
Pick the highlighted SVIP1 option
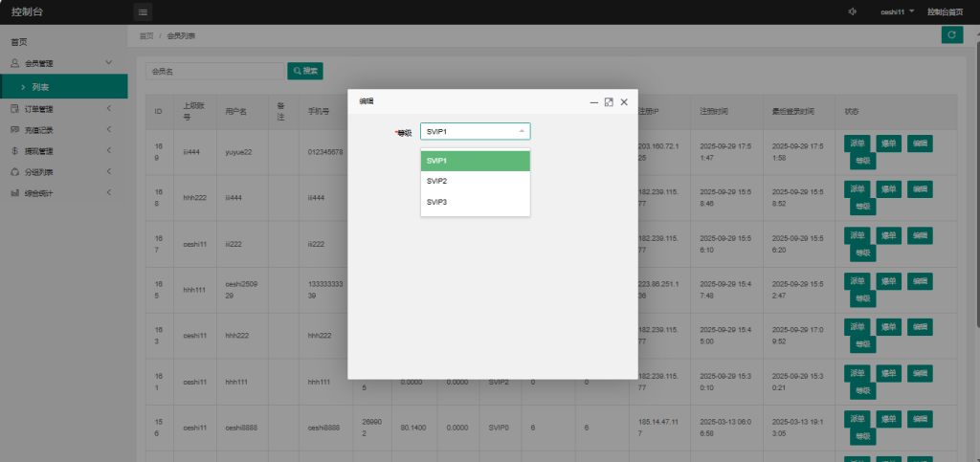475,161
